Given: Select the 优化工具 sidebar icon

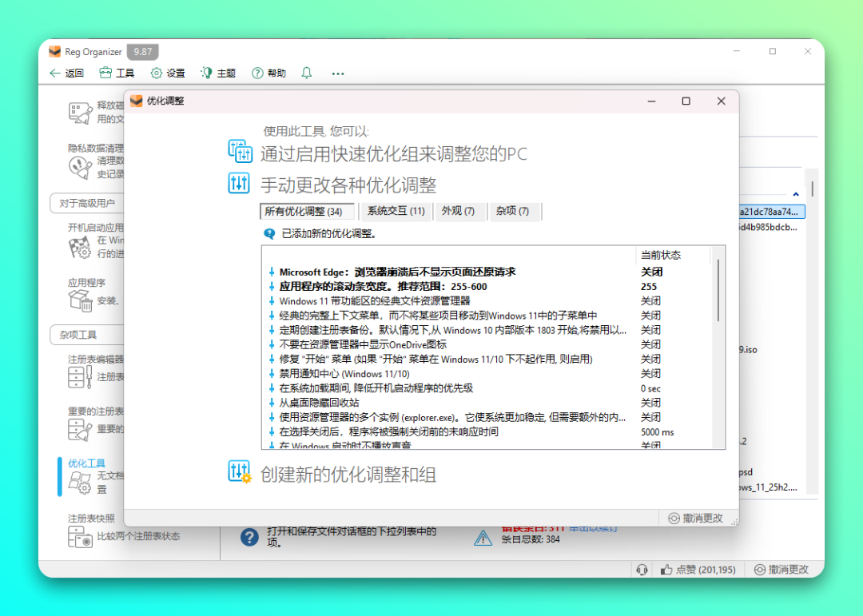Looking at the screenshot, I should [80, 483].
